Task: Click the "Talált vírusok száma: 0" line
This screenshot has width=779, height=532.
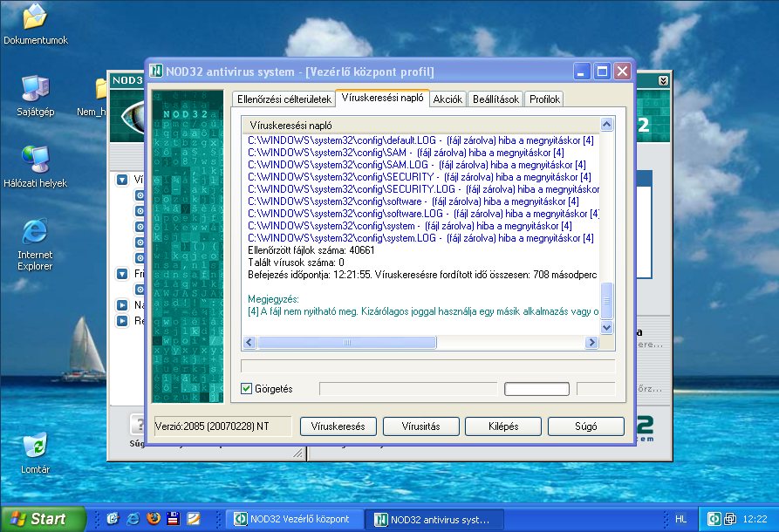Action: (296, 263)
